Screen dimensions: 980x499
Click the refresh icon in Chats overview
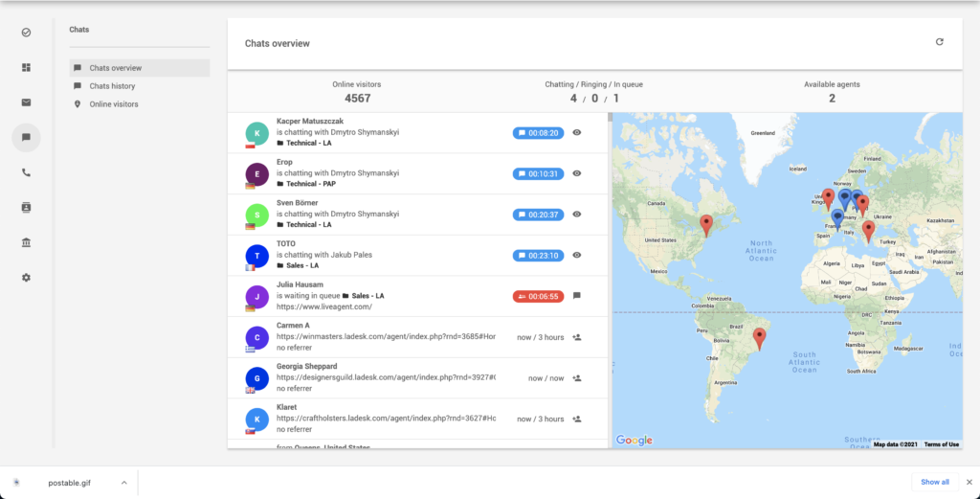(940, 42)
